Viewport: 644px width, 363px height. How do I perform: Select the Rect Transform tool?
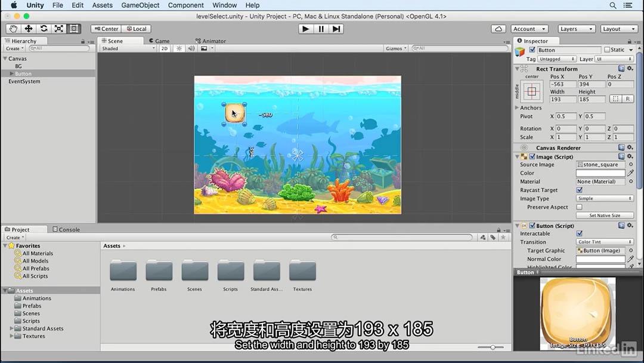tap(74, 29)
